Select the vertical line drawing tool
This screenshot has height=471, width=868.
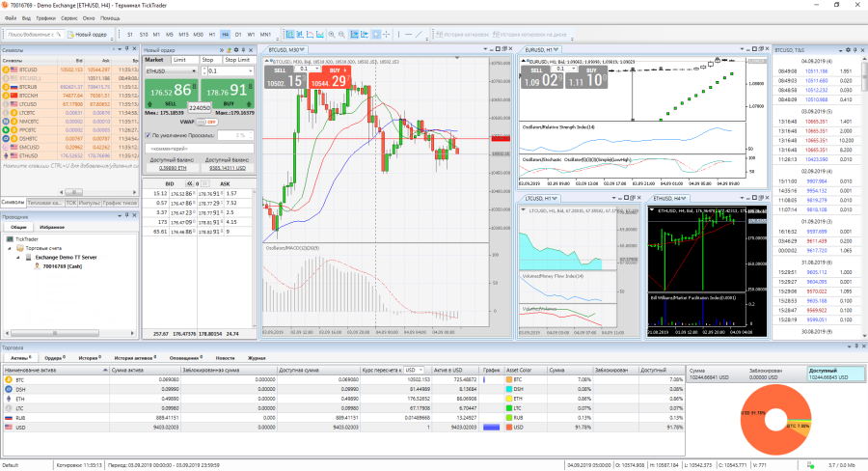(x=398, y=35)
